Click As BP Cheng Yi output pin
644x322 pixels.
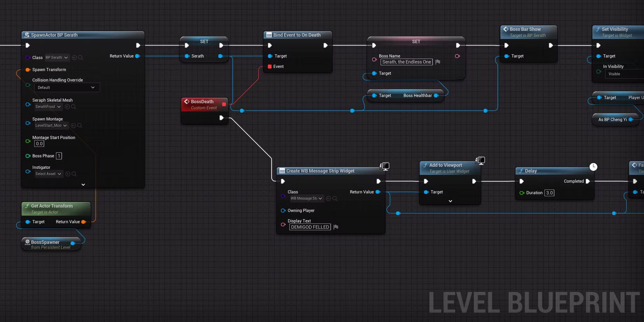[x=631, y=119]
